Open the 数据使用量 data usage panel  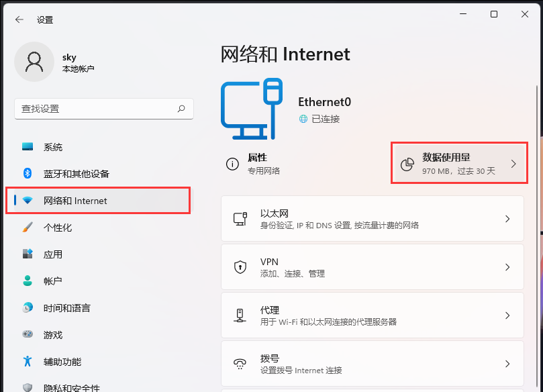pyautogui.click(x=459, y=162)
